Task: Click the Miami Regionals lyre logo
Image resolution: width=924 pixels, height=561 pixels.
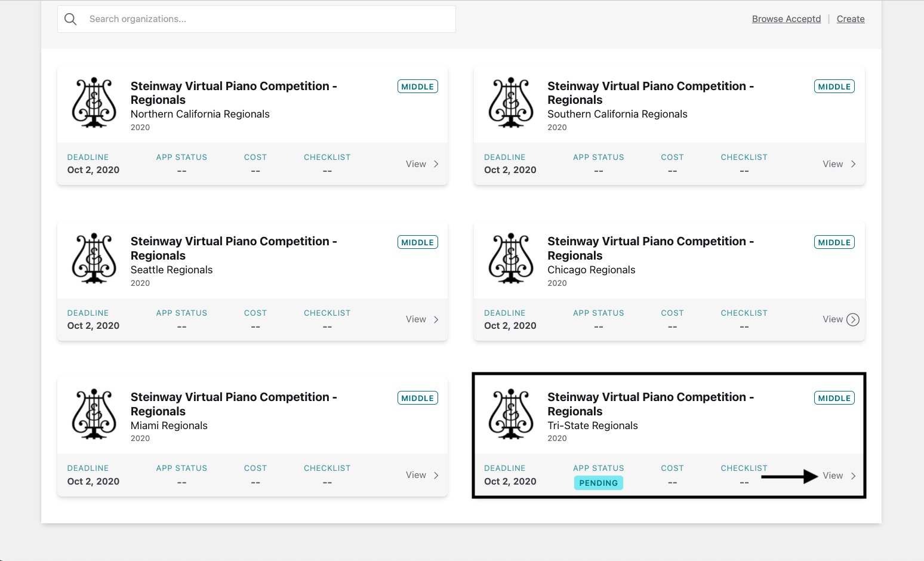Action: point(94,414)
